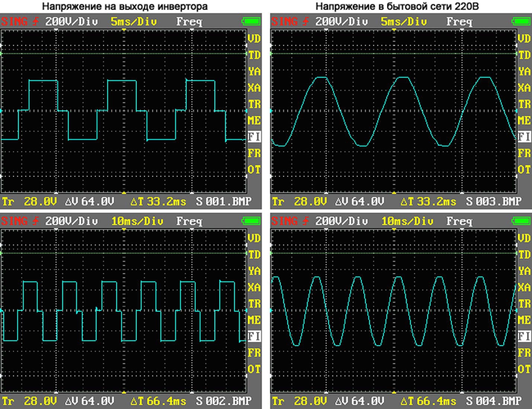Select XA menu item in the 001.BMP scope screen
Screen dimensions: 532x409
point(254,88)
